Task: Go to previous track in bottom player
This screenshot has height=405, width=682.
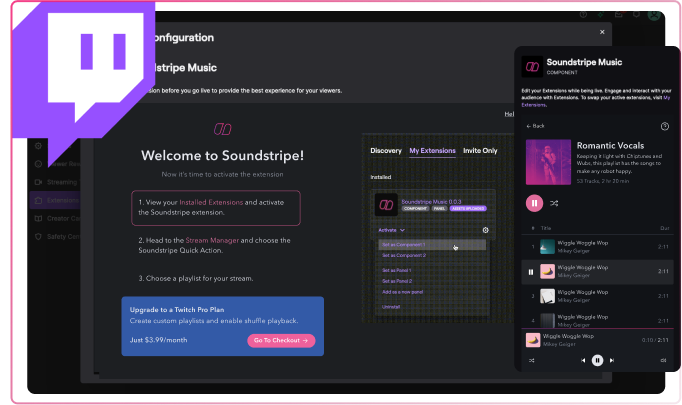Action: tap(584, 360)
